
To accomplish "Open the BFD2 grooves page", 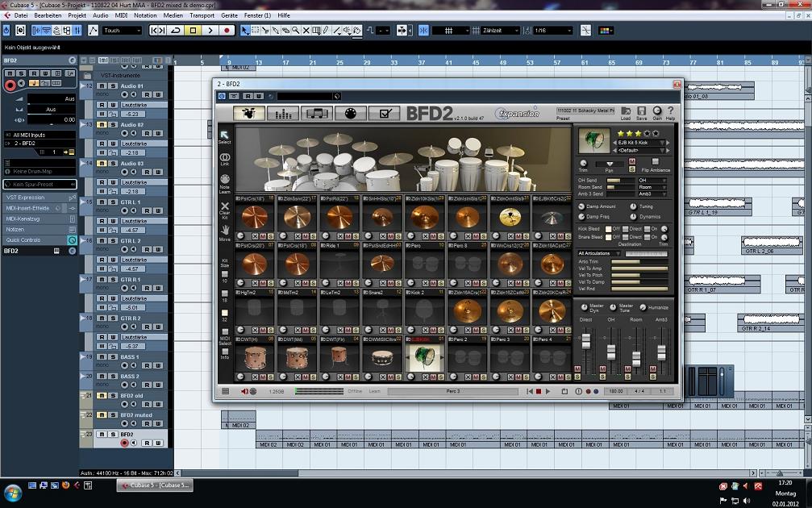I will [x=316, y=113].
